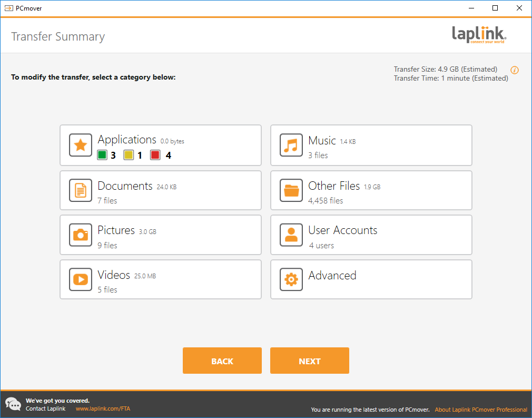The width and height of the screenshot is (532, 418).
Task: Click the Music note icon
Action: [x=291, y=145]
